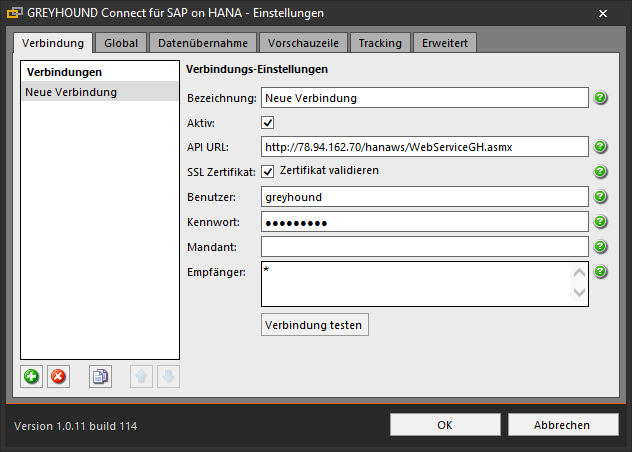The image size is (632, 452).
Task: Open help icon next to Bezeichnung field
Action: (600, 98)
